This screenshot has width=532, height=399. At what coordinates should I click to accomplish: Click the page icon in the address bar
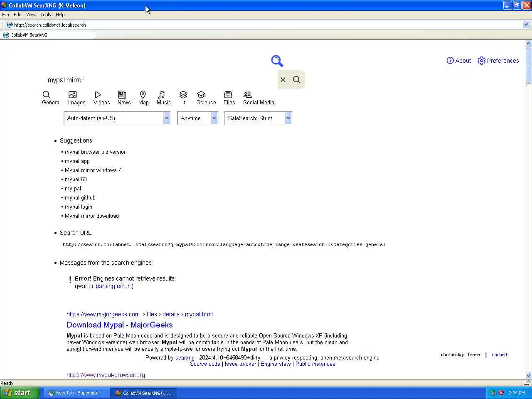10,25
